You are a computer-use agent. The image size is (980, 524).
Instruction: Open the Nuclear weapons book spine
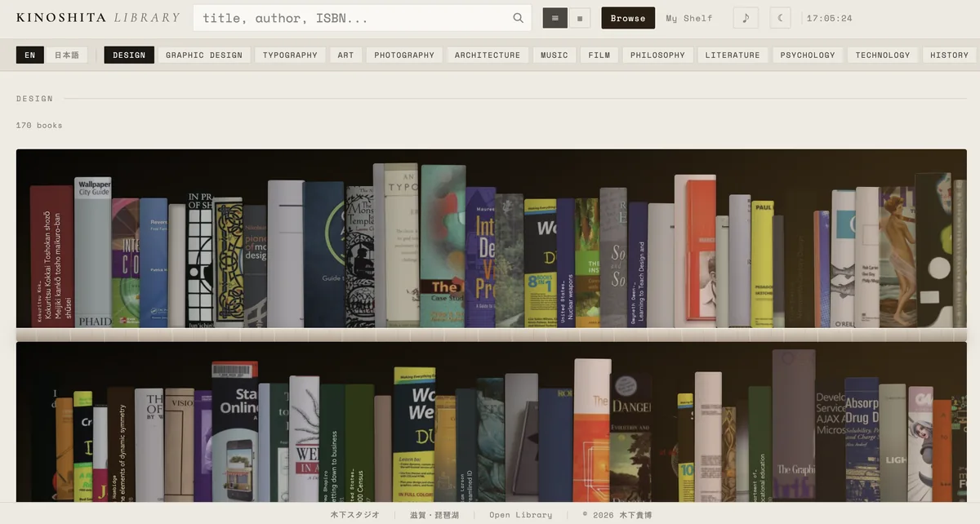pos(566,263)
